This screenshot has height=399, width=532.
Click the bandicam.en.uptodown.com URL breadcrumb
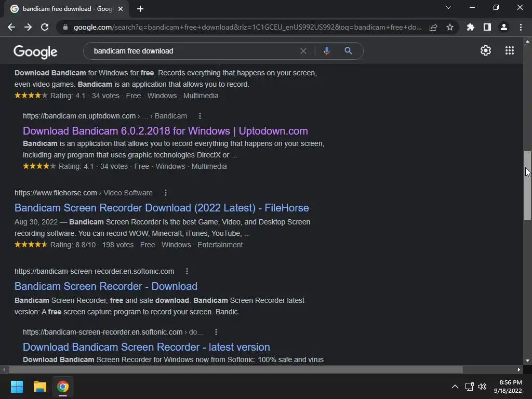pos(105,116)
